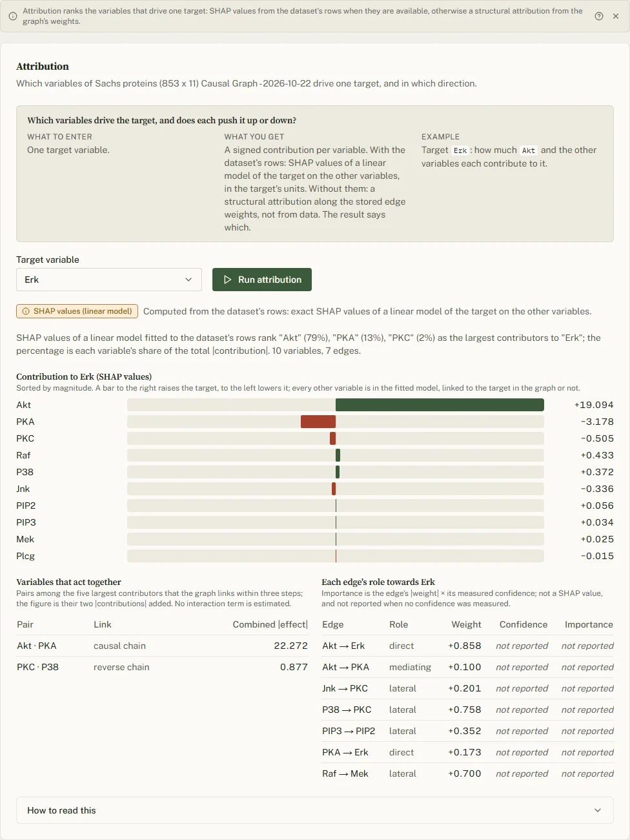The width and height of the screenshot is (630, 840).
Task: Click the Plcg row label in chart
Action: [26, 556]
